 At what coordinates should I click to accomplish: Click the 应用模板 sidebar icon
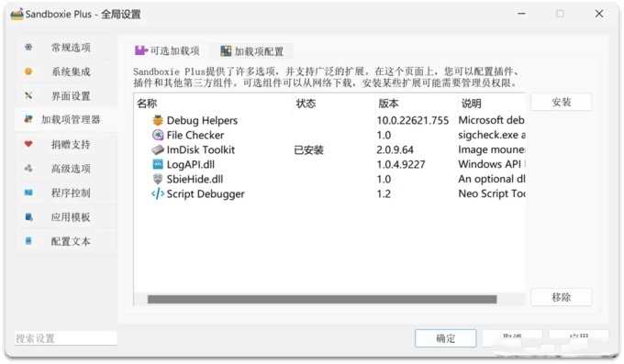(28, 216)
